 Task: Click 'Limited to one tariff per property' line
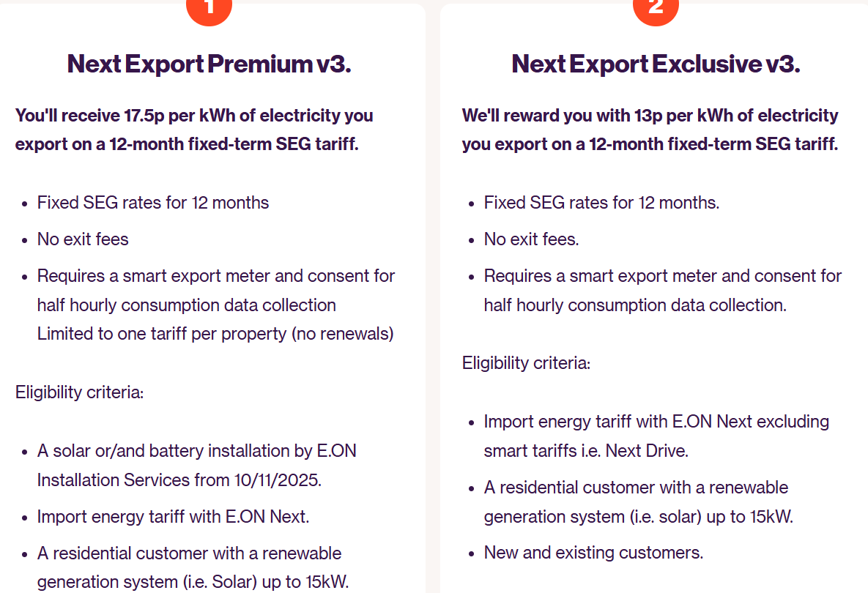215,334
